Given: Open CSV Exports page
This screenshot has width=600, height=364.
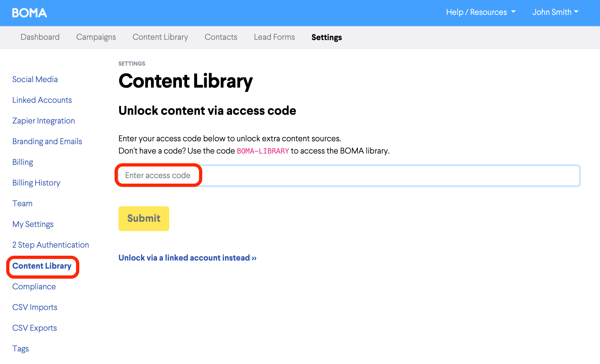Looking at the screenshot, I should click(35, 328).
